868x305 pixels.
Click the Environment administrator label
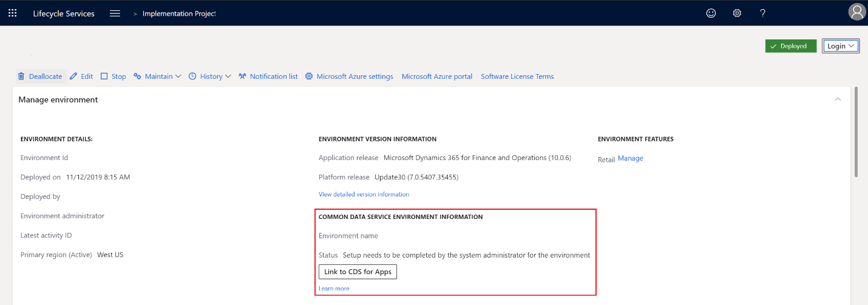tap(63, 216)
